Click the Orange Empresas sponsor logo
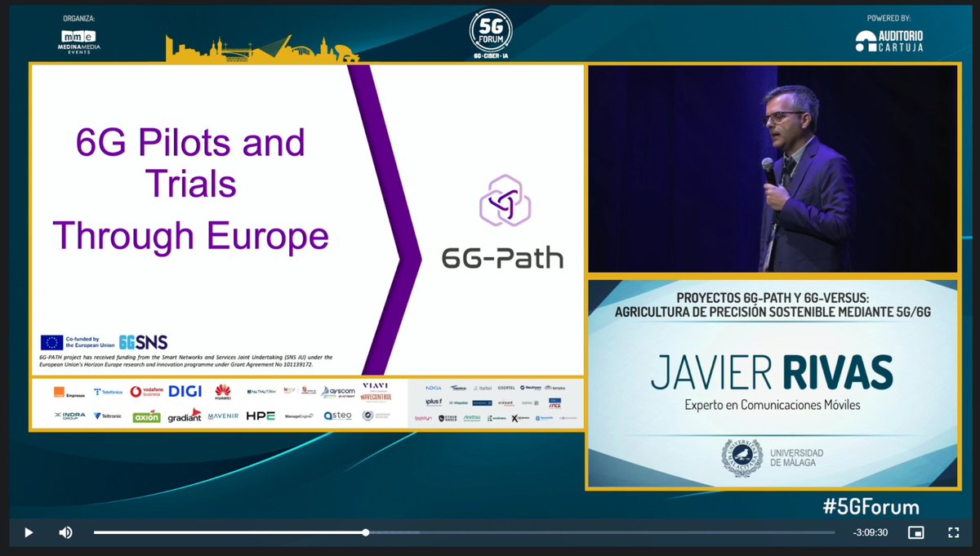This screenshot has width=980, height=556. [x=69, y=394]
